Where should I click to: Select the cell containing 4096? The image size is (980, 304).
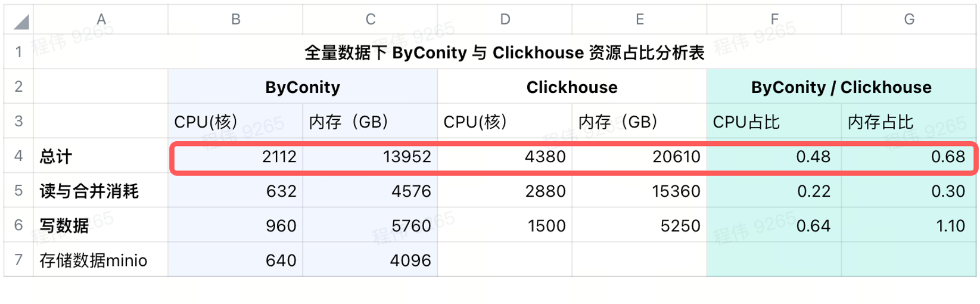point(370,260)
